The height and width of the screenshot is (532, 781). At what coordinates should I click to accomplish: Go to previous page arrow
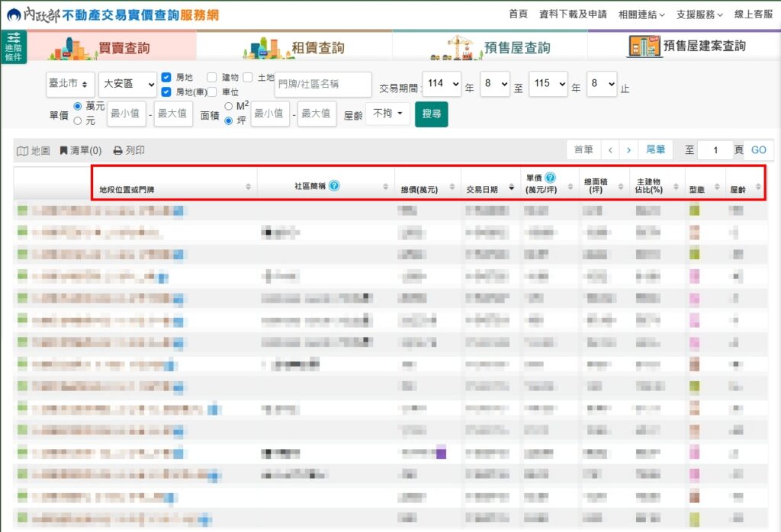click(610, 150)
